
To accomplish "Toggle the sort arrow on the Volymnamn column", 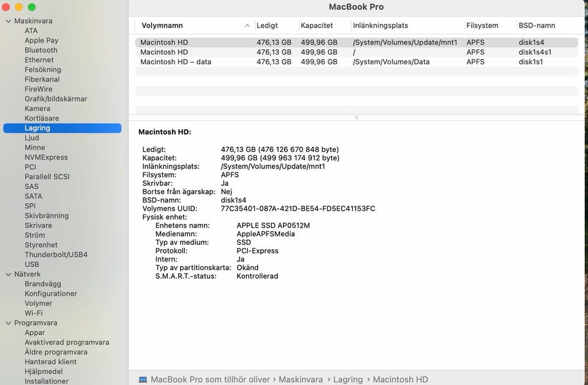I will click(x=247, y=26).
